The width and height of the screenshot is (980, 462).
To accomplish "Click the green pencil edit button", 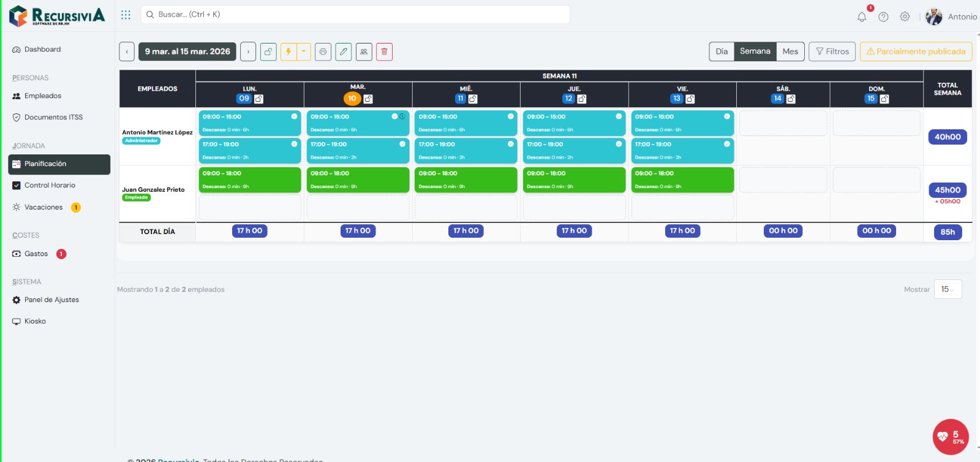I will pos(344,52).
